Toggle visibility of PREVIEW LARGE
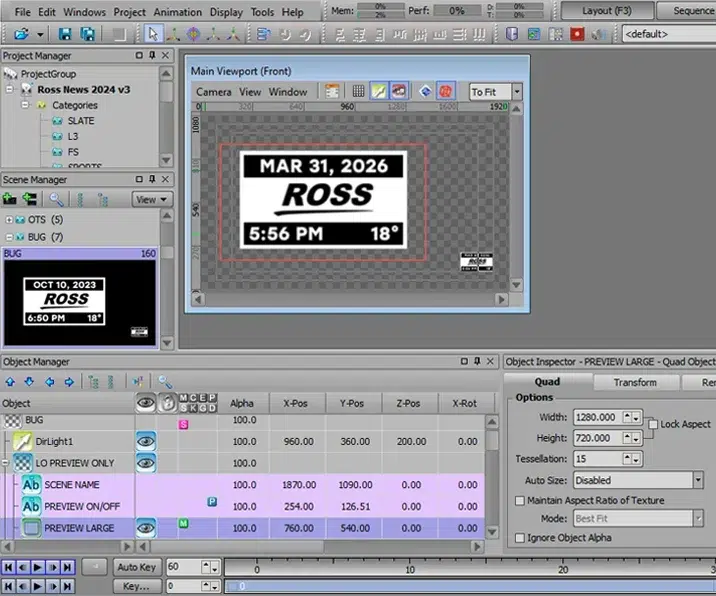716x596 pixels. [x=146, y=528]
